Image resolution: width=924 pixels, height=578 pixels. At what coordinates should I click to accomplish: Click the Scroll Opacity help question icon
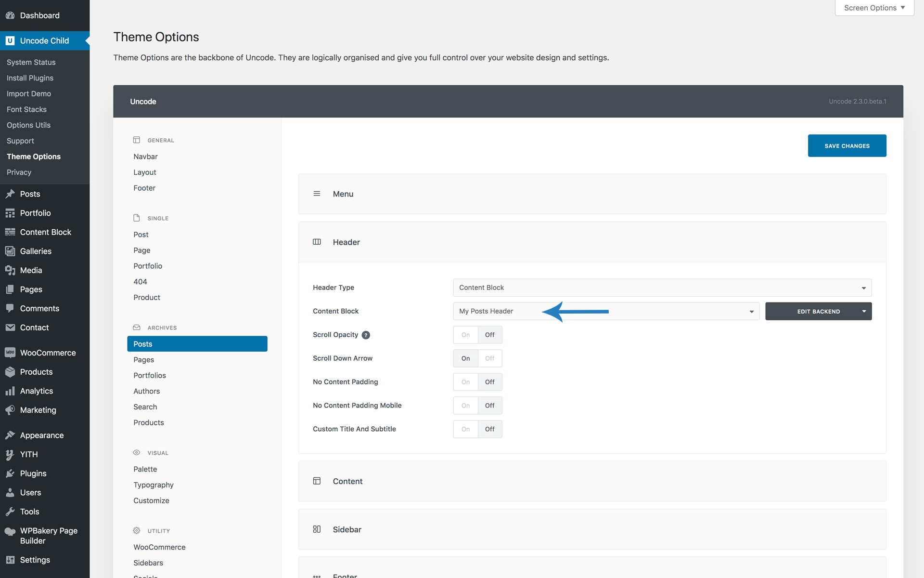[x=366, y=335]
